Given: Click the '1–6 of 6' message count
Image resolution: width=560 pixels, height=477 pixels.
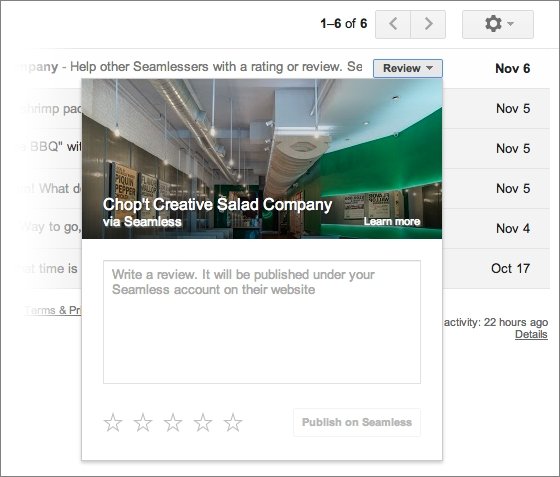Looking at the screenshot, I should (x=344, y=24).
